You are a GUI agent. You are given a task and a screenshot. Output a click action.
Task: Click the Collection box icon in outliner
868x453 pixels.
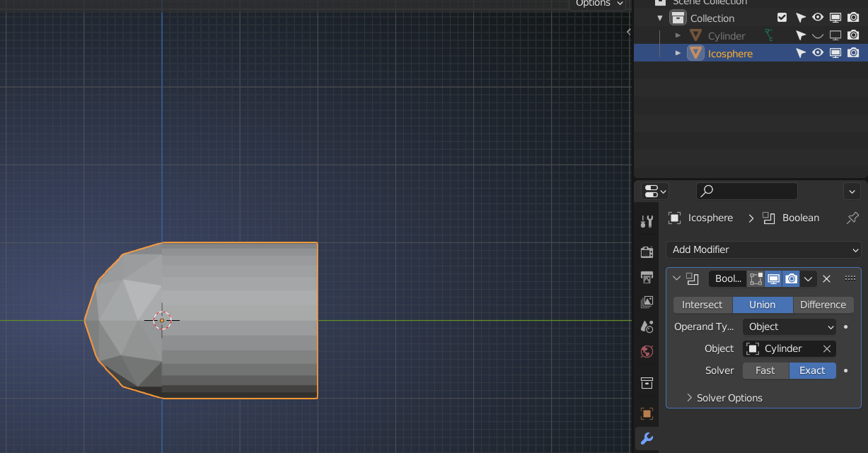678,18
